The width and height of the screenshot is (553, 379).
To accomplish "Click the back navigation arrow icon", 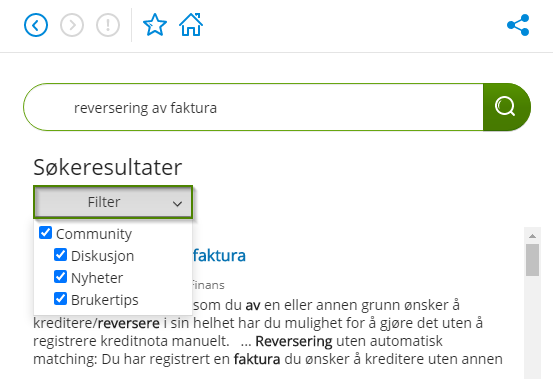I will pyautogui.click(x=36, y=25).
